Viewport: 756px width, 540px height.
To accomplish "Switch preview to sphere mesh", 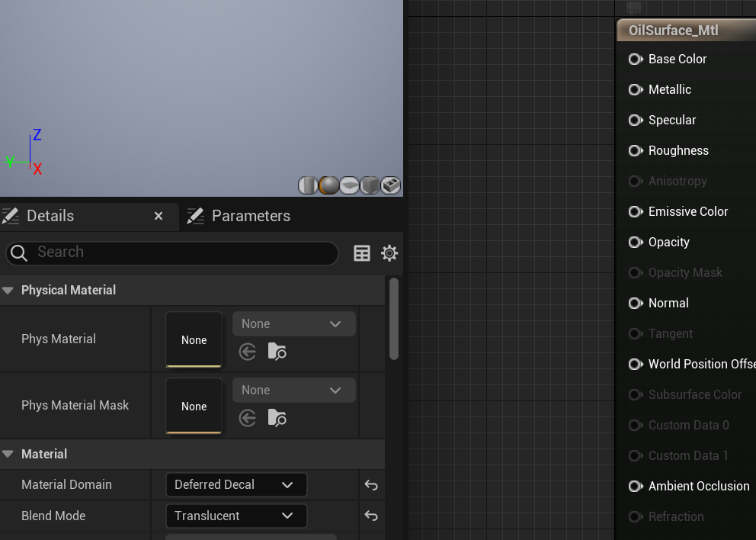I will (x=328, y=185).
